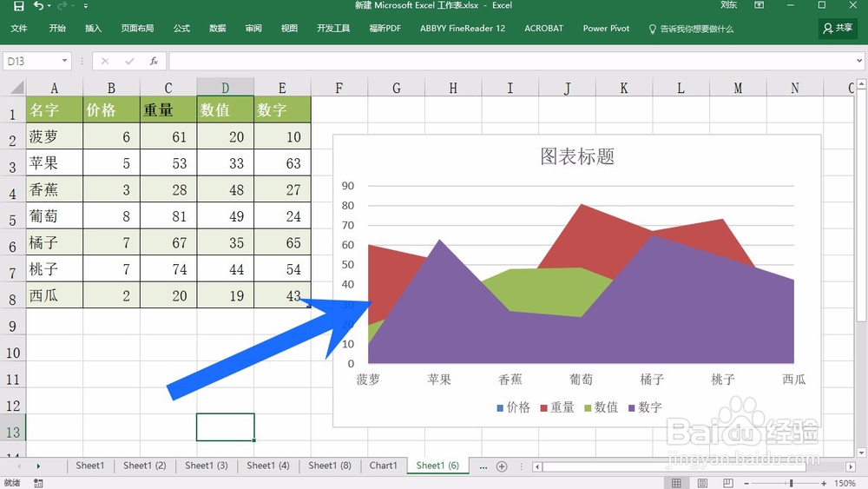Open the ABBYY FineReader 12 tab
868x489 pixels.
coord(463,29)
